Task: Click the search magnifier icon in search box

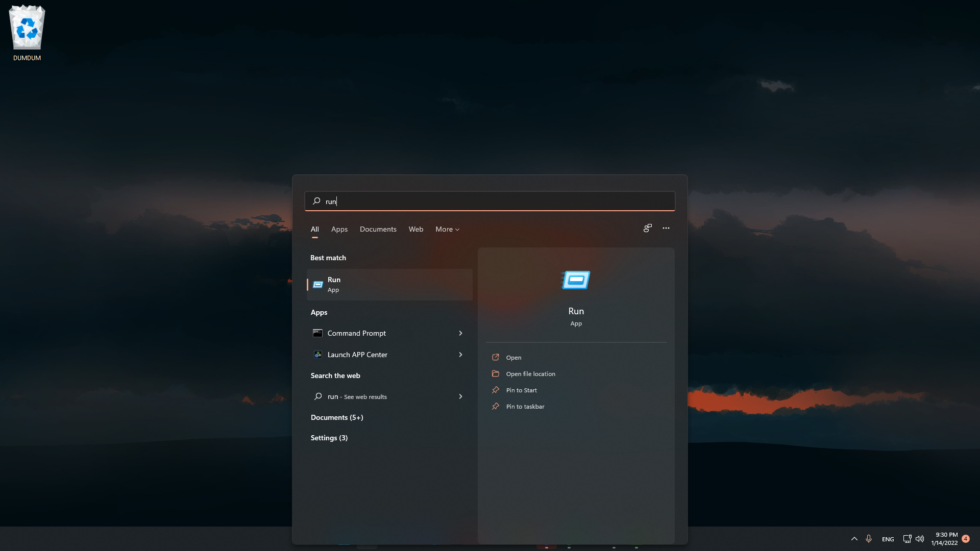Action: 316,201
